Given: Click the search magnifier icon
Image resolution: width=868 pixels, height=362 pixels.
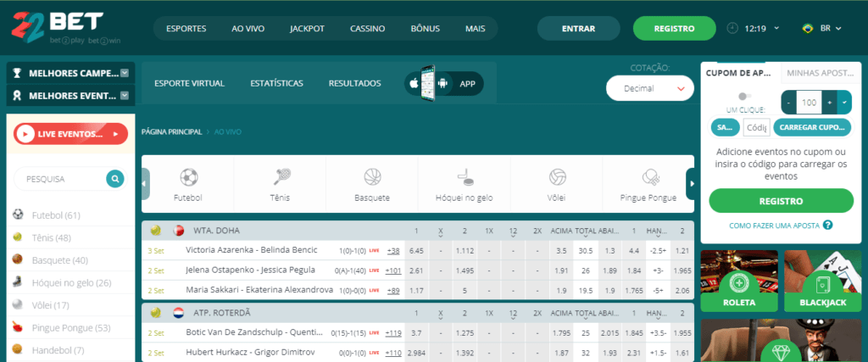Looking at the screenshot, I should pos(114,179).
